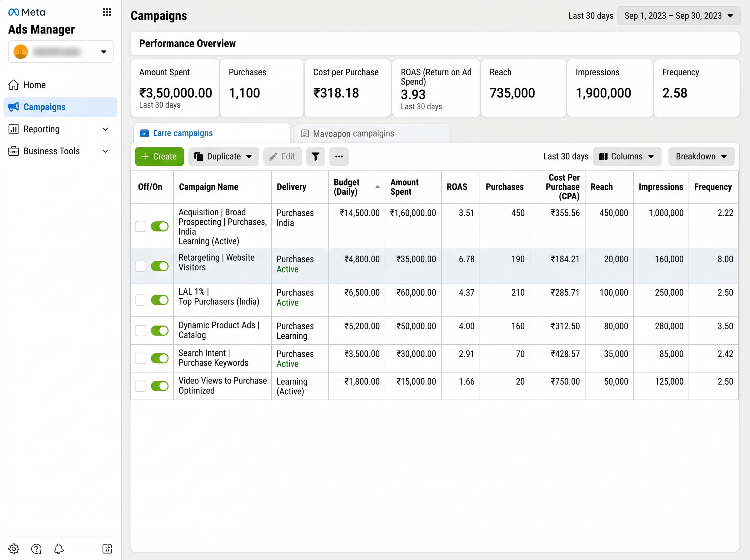
Task: Open the help question mark icon
Action: tap(36, 548)
